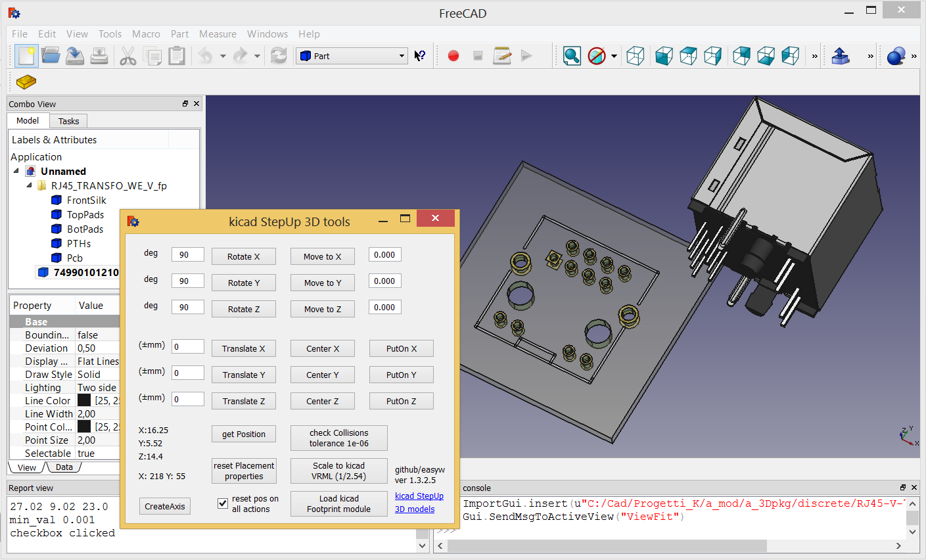Screen dimensions: 926x560
Task: Click the Open file folder icon
Action: (x=51, y=56)
